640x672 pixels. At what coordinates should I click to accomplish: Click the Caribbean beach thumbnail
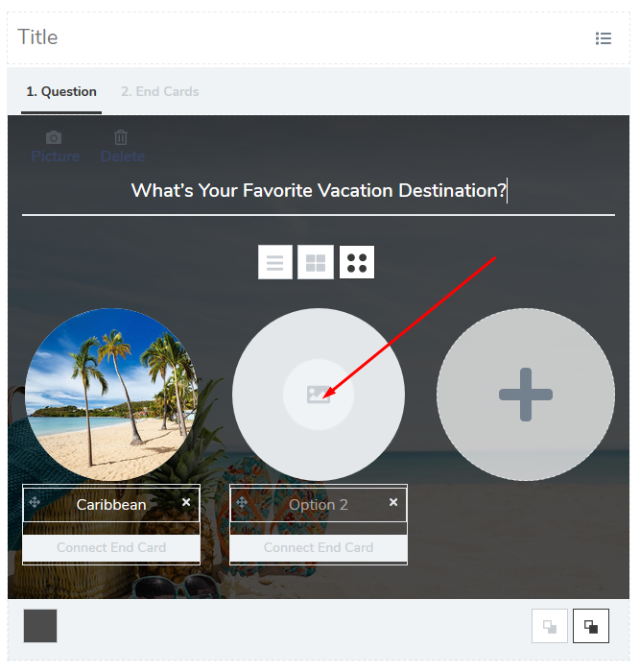click(111, 395)
